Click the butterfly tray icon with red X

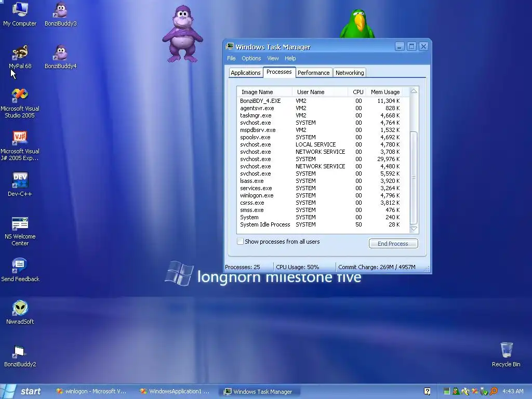click(x=475, y=391)
